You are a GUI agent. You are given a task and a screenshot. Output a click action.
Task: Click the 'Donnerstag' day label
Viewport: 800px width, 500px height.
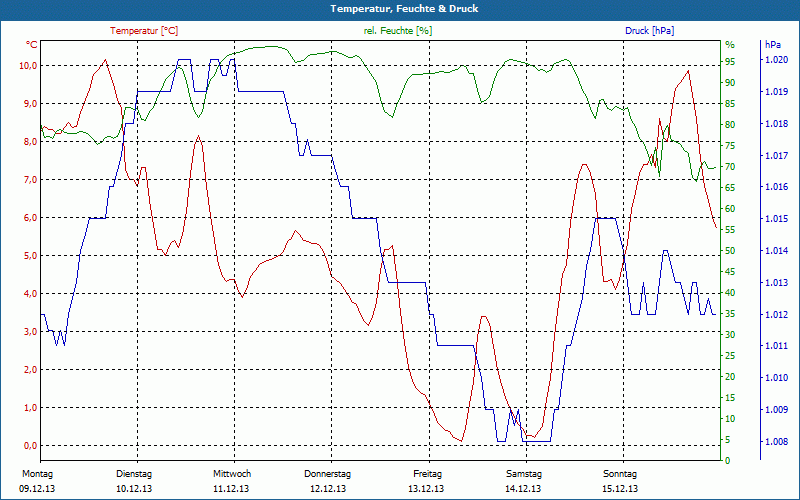tap(328, 474)
